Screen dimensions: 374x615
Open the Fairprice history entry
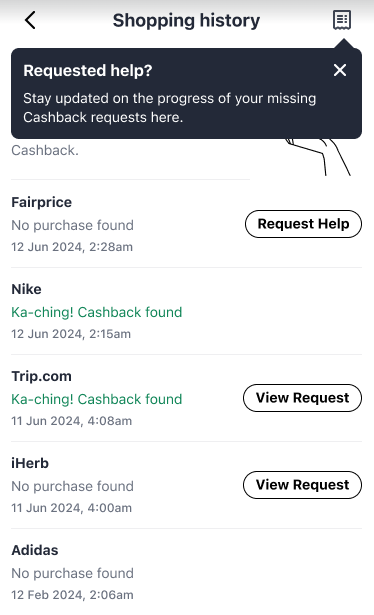click(x=186, y=224)
